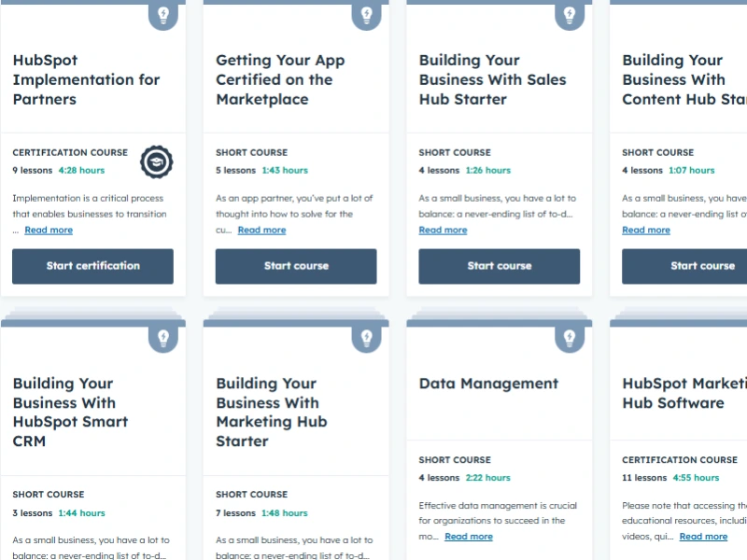Click lightbulb badge on Marketing Hub Starter card

click(x=366, y=338)
